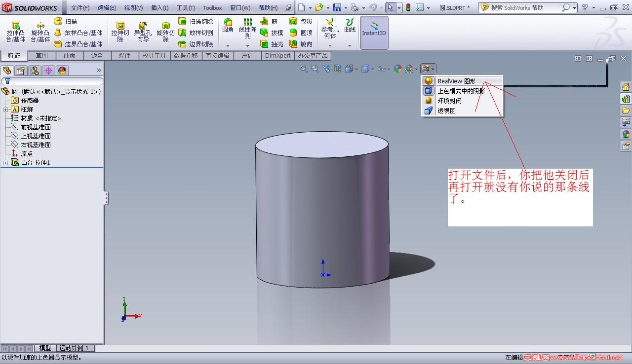Click the Extruded Cut (拉伸切除) icon
This screenshot has height=364, width=632.
(120, 32)
